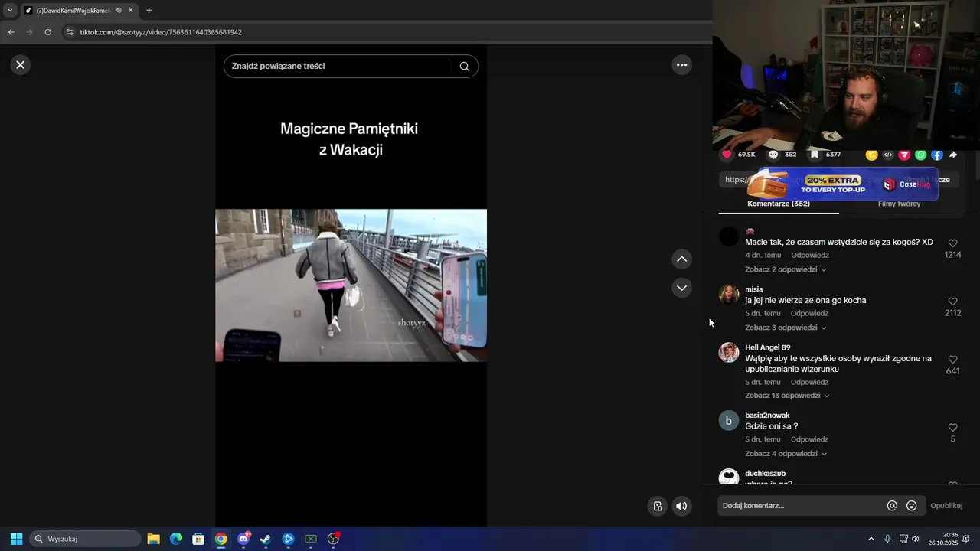Open the tab search dropdown arrow
Screen dimensions: 980x551
pos(10,11)
